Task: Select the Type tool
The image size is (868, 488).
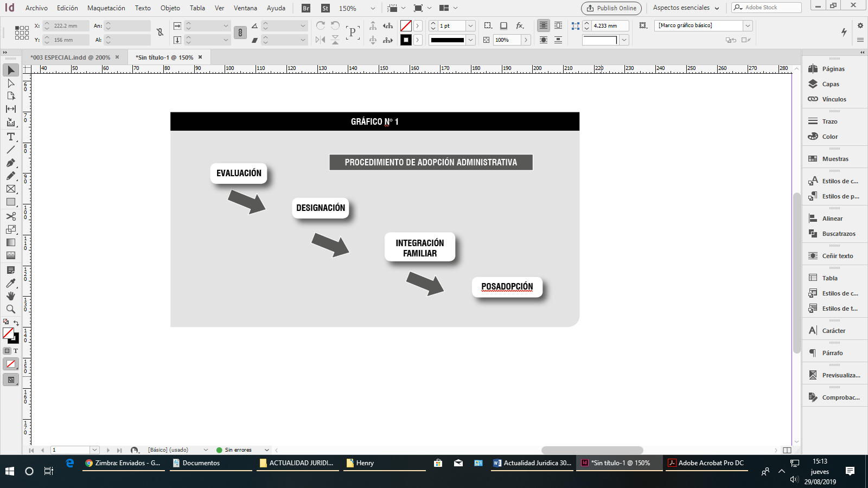Action: point(11,137)
